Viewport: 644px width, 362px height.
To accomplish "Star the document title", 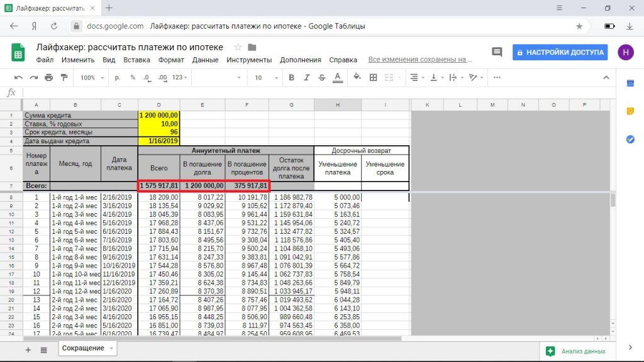I will (x=237, y=47).
